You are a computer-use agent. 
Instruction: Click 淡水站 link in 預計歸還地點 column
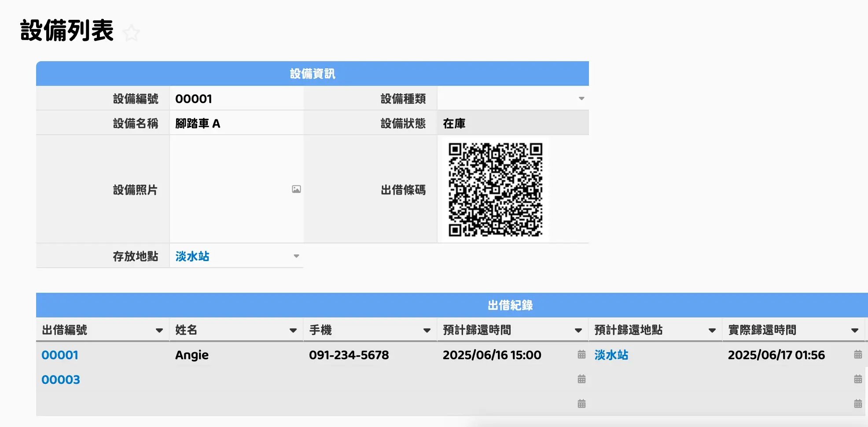[x=611, y=355]
